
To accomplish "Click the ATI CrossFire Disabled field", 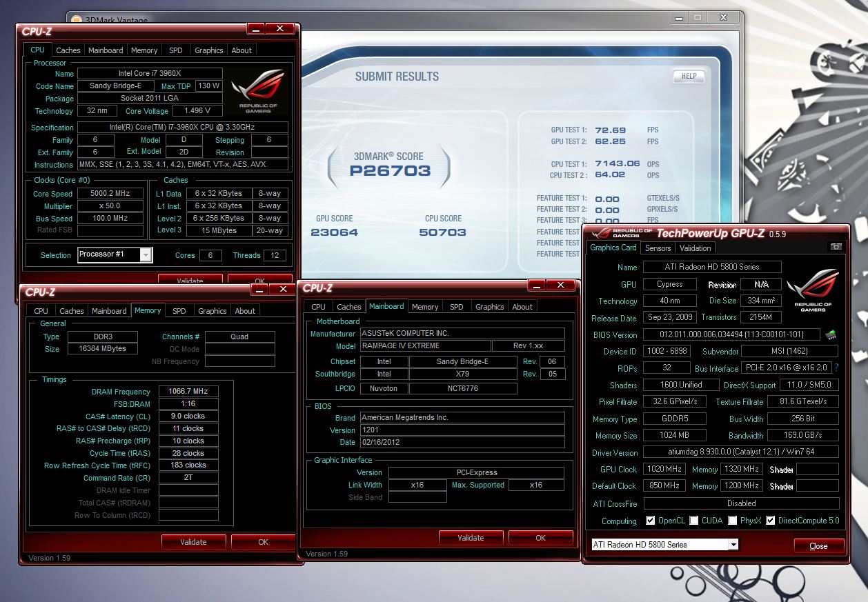I will pyautogui.click(x=741, y=504).
